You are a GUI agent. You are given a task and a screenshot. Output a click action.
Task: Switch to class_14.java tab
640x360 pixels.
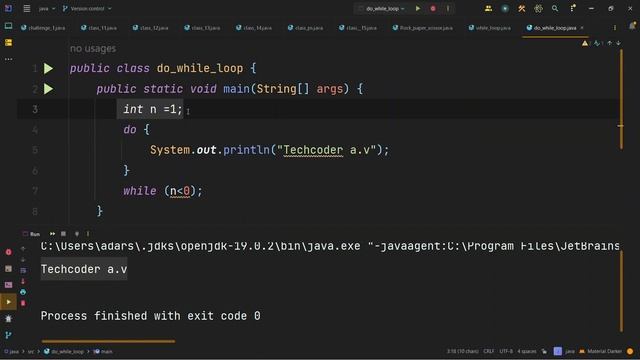pos(254,28)
